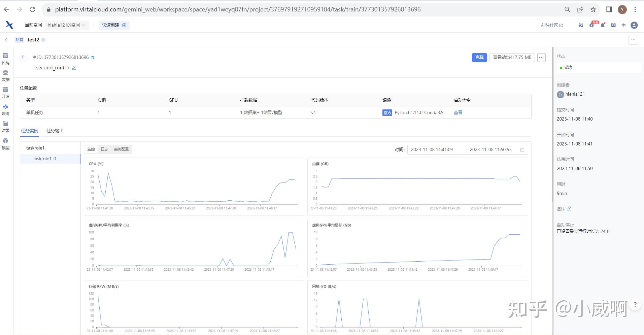Image resolution: width=644 pixels, height=335 pixels.
Task: Open the 开发 (develop) sidebar section
Action: click(5, 93)
